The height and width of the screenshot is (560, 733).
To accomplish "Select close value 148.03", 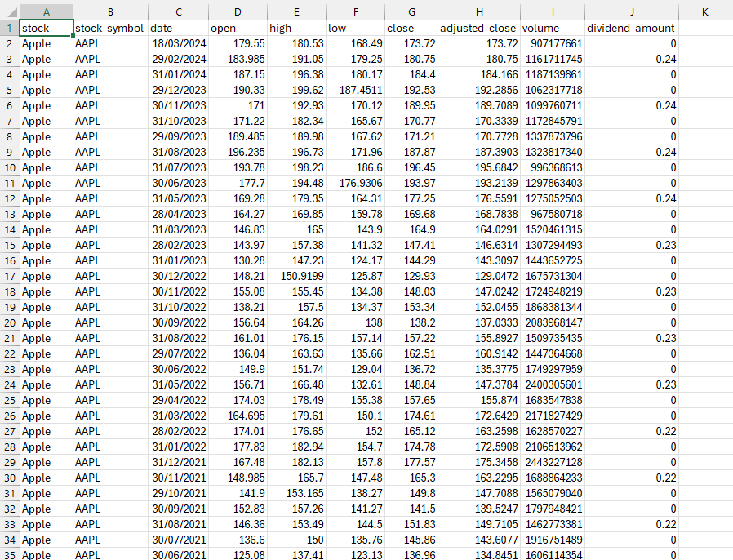I will [x=411, y=291].
